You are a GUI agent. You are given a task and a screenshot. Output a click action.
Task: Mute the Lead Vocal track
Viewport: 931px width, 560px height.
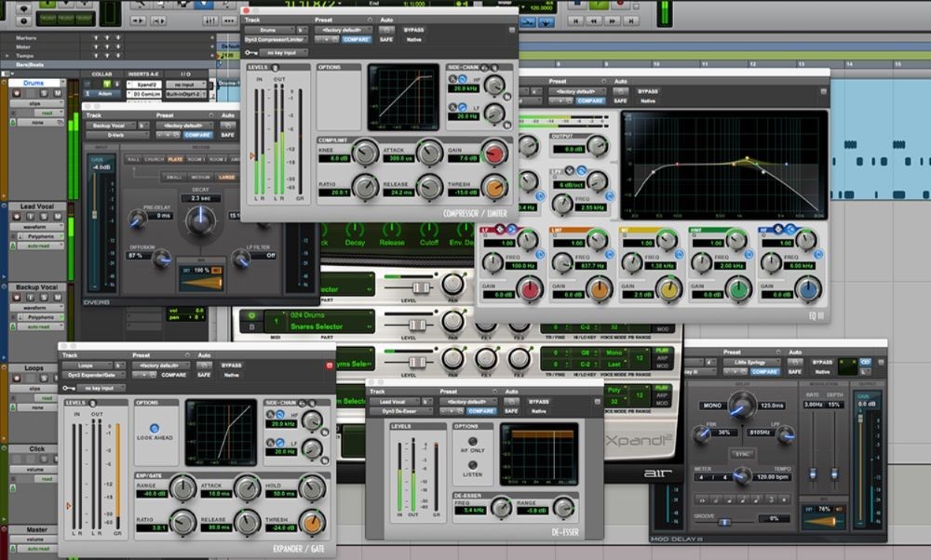pos(58,217)
